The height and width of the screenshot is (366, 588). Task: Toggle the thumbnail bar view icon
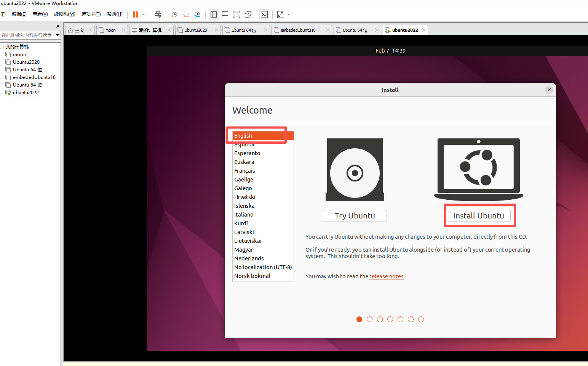[x=225, y=14]
